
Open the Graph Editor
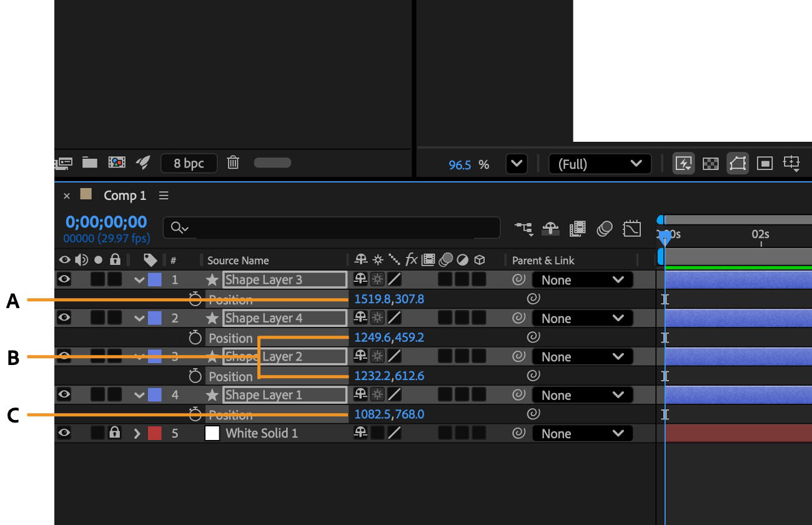tap(632, 229)
